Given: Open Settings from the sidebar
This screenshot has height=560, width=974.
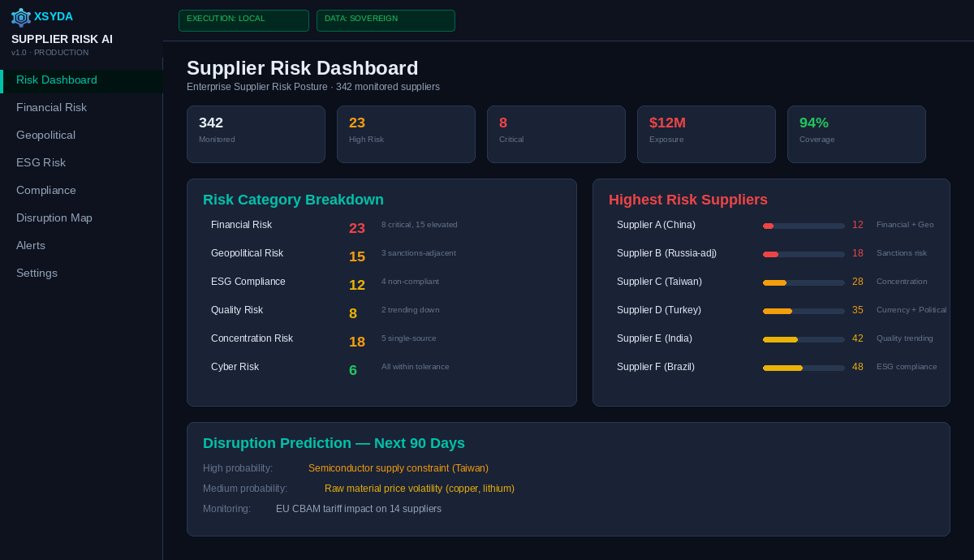Looking at the screenshot, I should 37,273.
